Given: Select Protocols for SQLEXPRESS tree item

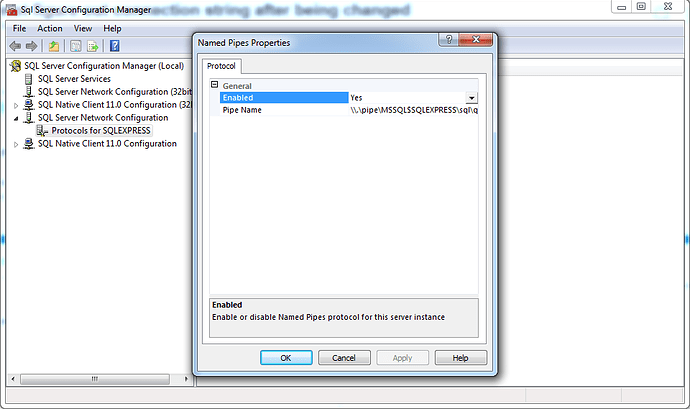Looking at the screenshot, I should (101, 131).
